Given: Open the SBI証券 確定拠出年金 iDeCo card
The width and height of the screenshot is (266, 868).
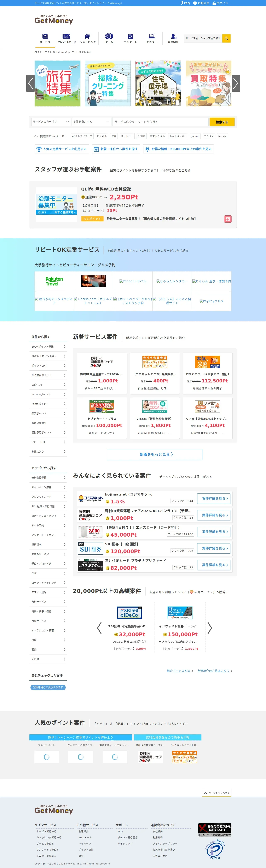Looking at the screenshot, I should tap(129, 628).
